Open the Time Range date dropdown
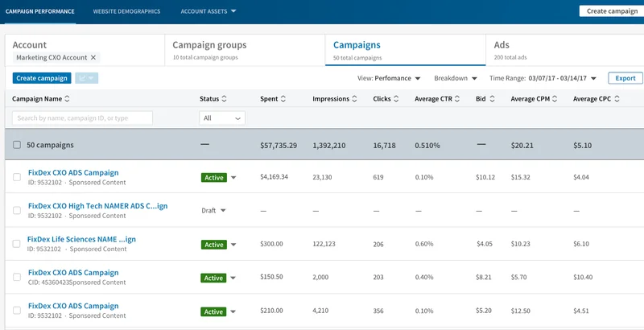 pos(543,78)
